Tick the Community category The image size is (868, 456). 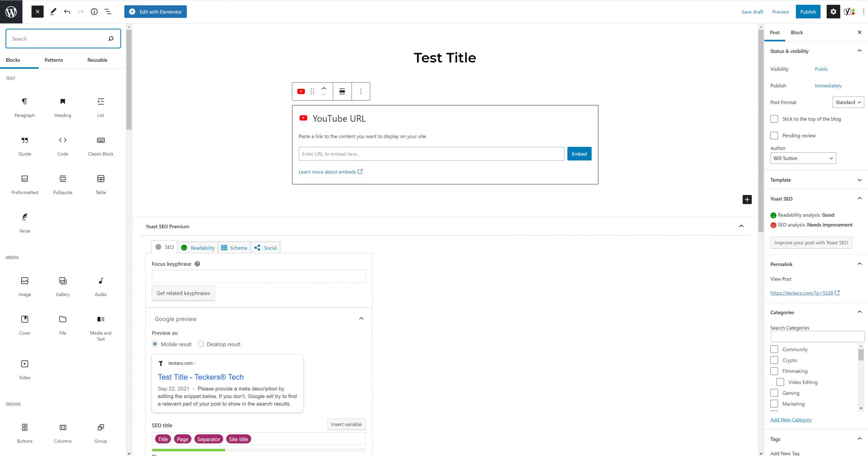(774, 349)
